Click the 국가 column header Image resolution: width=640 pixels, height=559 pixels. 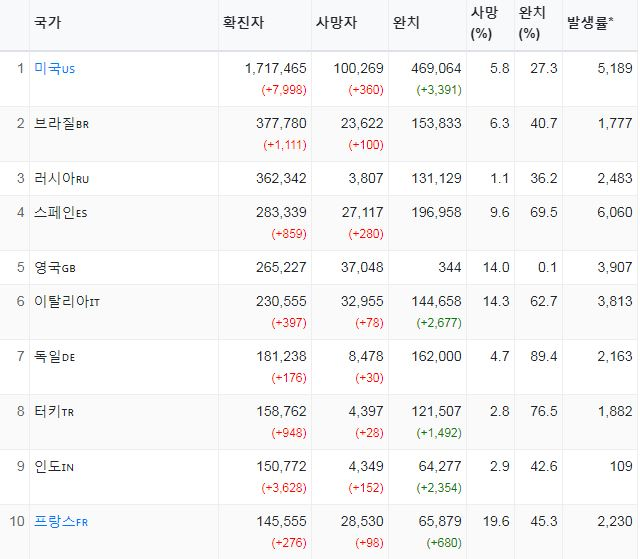click(46, 22)
